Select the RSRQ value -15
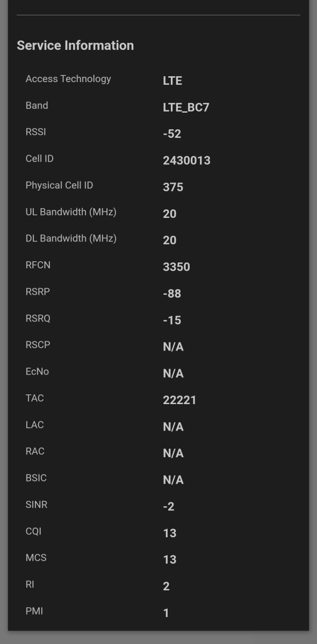Viewport: 317px width, 644px height. 172,320
